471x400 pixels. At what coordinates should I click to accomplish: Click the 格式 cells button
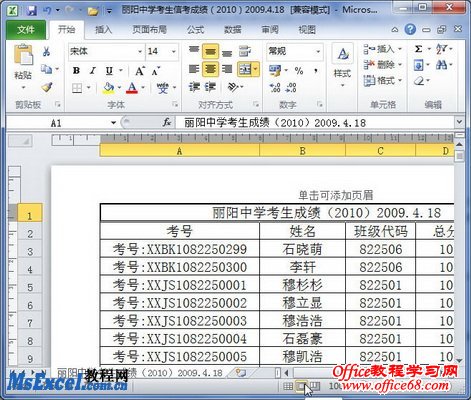click(x=382, y=80)
